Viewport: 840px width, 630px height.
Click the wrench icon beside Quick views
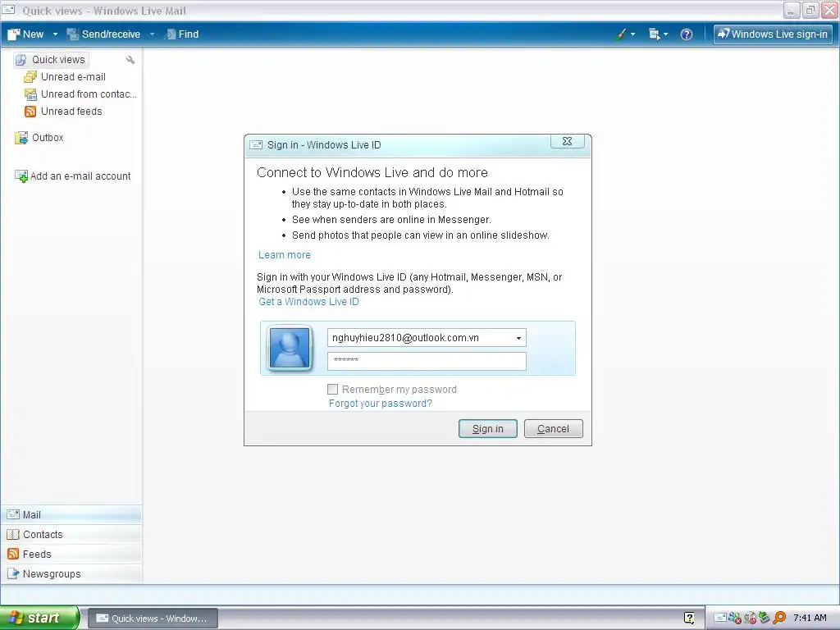130,60
